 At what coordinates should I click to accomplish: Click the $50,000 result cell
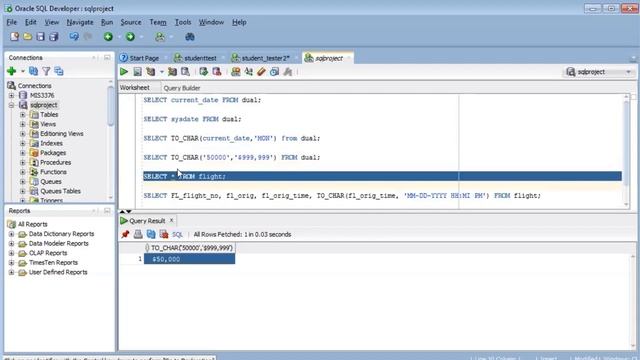[189, 259]
